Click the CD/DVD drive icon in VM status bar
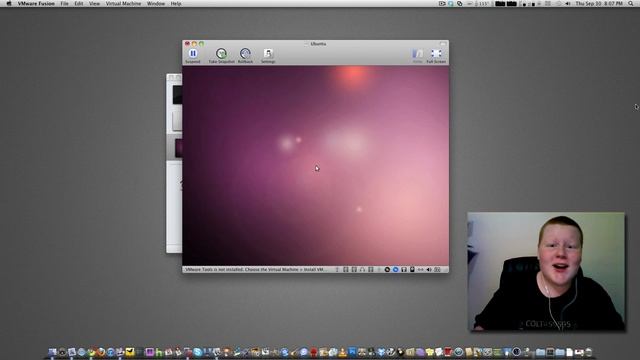This screenshot has height=360, width=640. 387,269
